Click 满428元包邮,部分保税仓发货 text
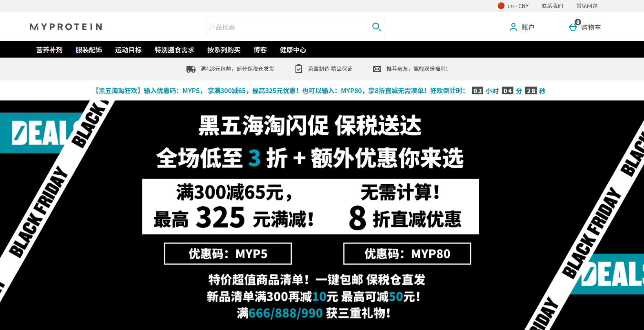This screenshot has height=330, width=644. pos(238,69)
